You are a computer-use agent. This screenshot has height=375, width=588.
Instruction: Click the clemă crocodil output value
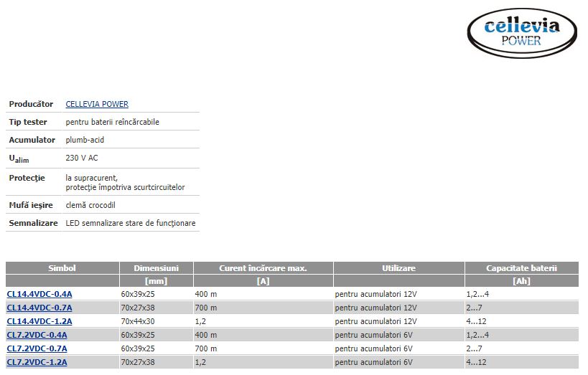point(90,205)
